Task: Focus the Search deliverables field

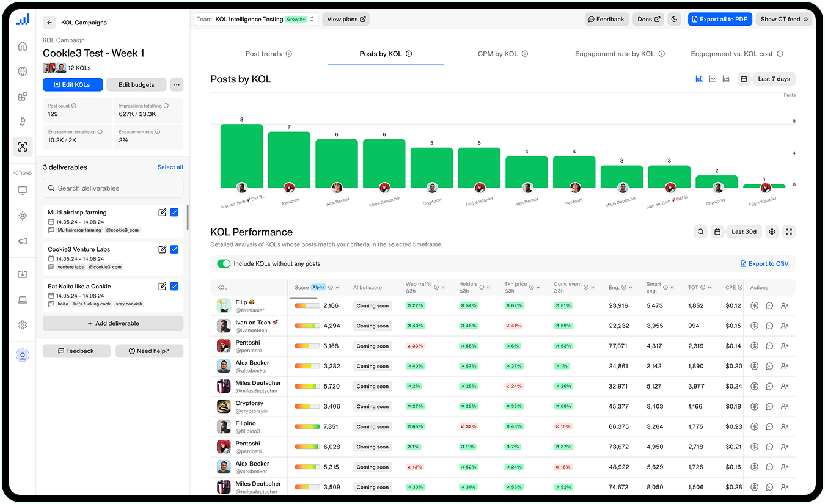Action: (x=113, y=188)
